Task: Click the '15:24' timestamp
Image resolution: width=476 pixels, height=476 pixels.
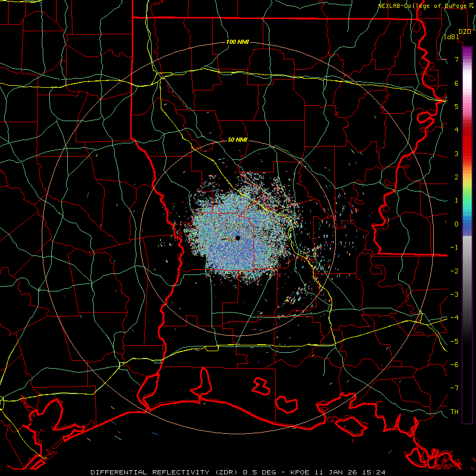Action: (374, 472)
